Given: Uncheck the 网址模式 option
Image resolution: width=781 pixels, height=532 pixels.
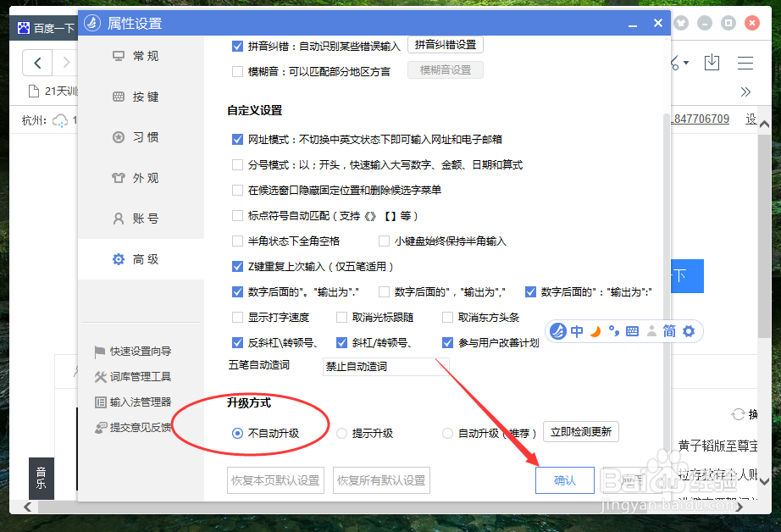Looking at the screenshot, I should coord(237,140).
